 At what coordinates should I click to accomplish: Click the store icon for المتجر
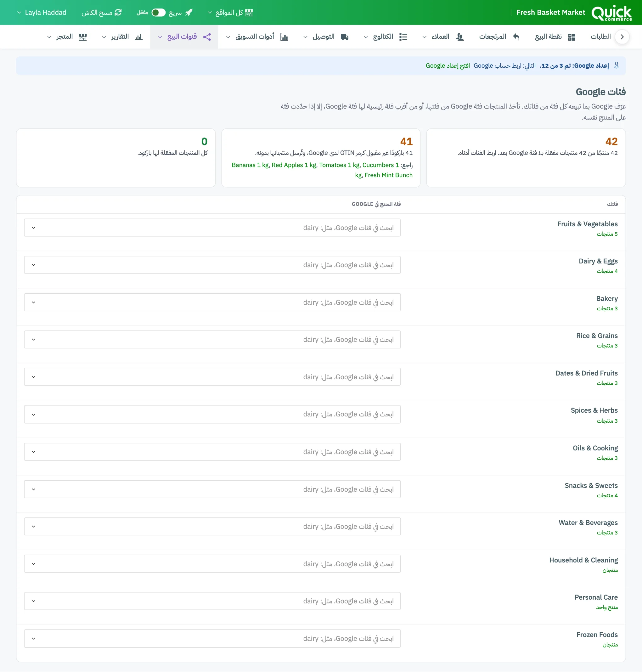coord(83,37)
